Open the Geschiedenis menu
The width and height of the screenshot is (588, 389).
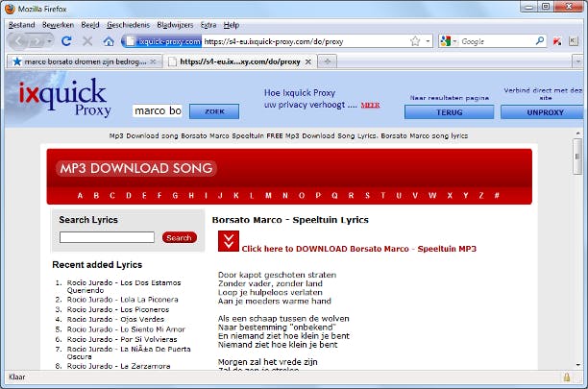128,25
